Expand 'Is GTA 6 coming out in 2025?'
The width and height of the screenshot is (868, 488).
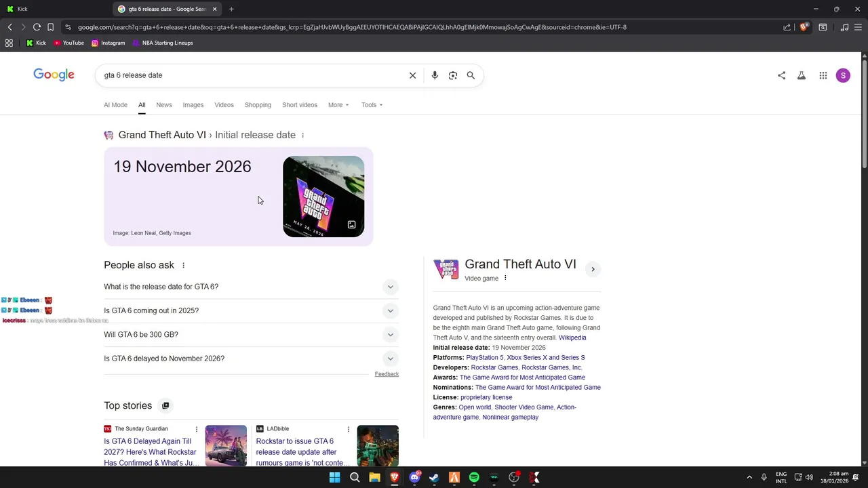click(x=251, y=310)
